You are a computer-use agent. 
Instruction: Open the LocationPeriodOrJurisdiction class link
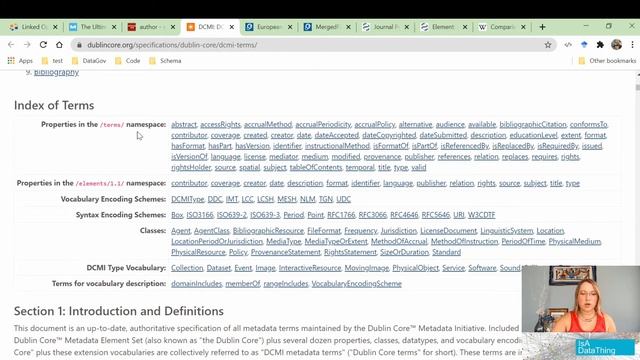click(x=217, y=242)
